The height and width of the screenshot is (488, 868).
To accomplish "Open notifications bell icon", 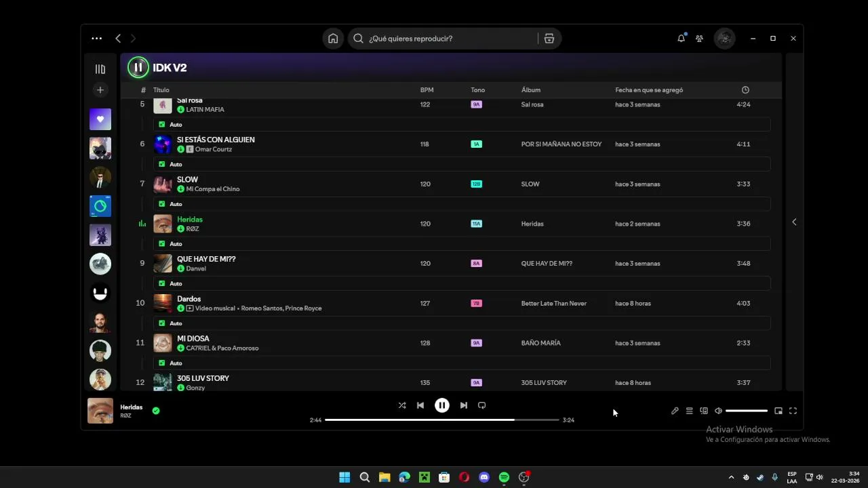I will [x=681, y=39].
